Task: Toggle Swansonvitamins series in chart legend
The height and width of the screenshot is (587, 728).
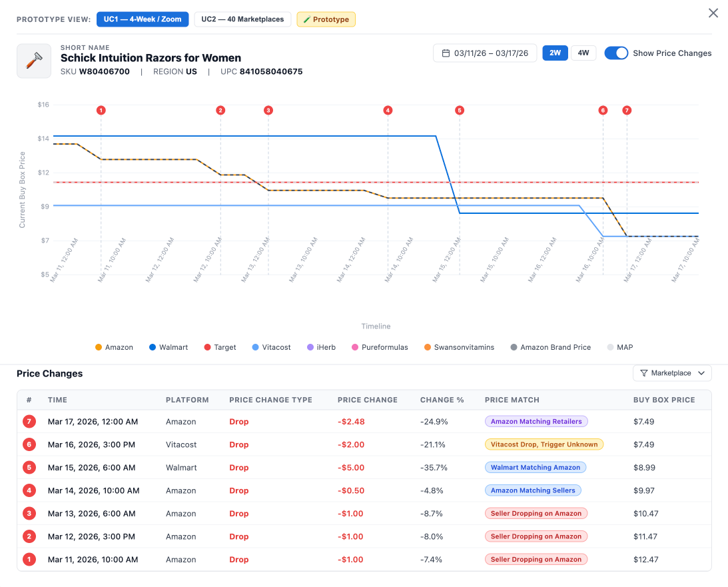Action: [x=459, y=347]
